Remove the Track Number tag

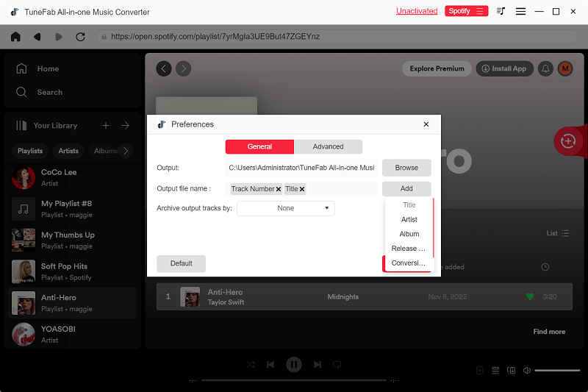pyautogui.click(x=279, y=189)
